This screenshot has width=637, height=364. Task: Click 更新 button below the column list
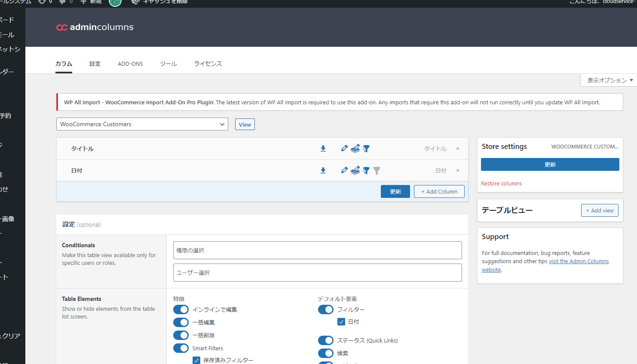coord(395,191)
